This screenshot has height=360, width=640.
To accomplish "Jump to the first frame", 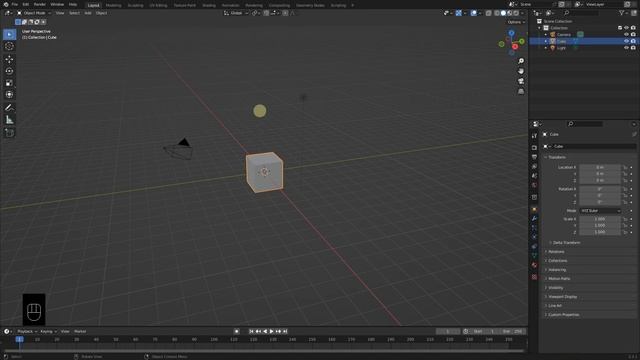I will pos(251,331).
